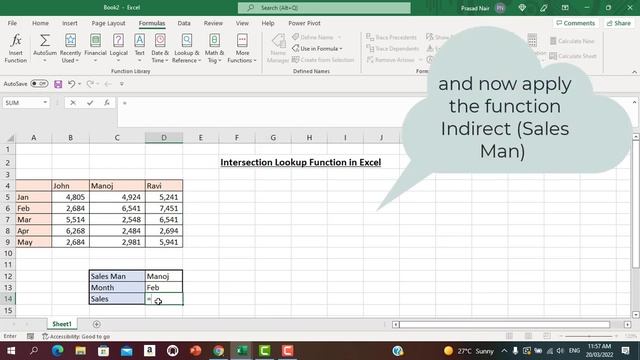Screen dimensions: 640x360
Task: Show hidden system tray icons
Action: coord(504,351)
